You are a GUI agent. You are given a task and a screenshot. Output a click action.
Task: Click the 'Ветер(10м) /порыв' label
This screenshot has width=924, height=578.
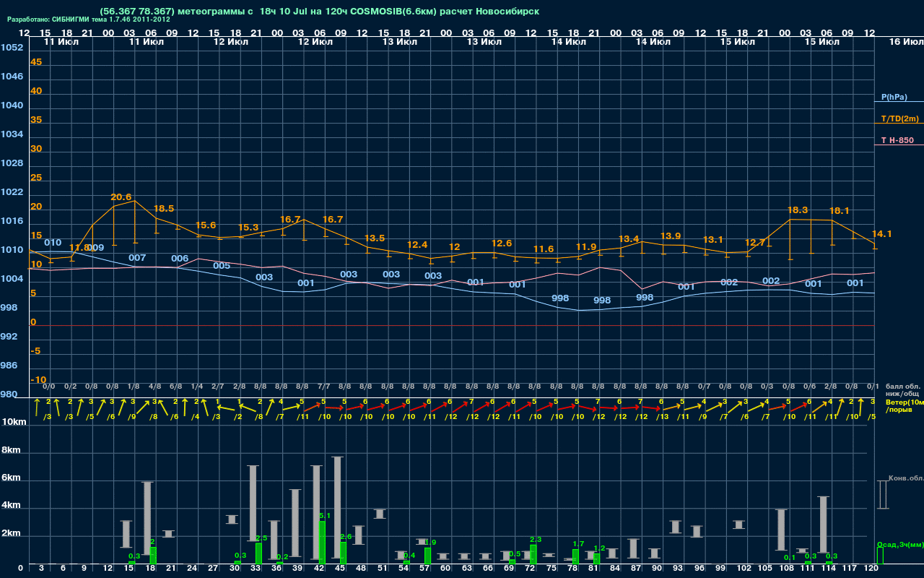(x=905, y=406)
